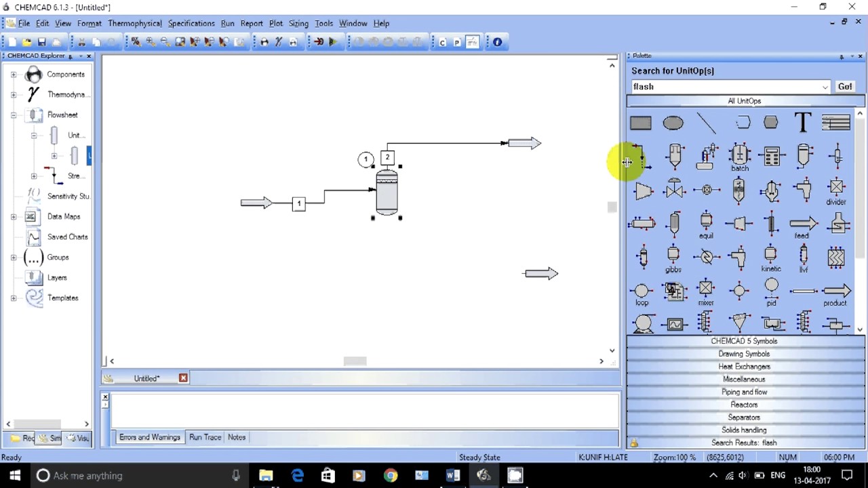This screenshot has height=488, width=868.
Task: Select the divider UnitOp
Action: coord(835,191)
